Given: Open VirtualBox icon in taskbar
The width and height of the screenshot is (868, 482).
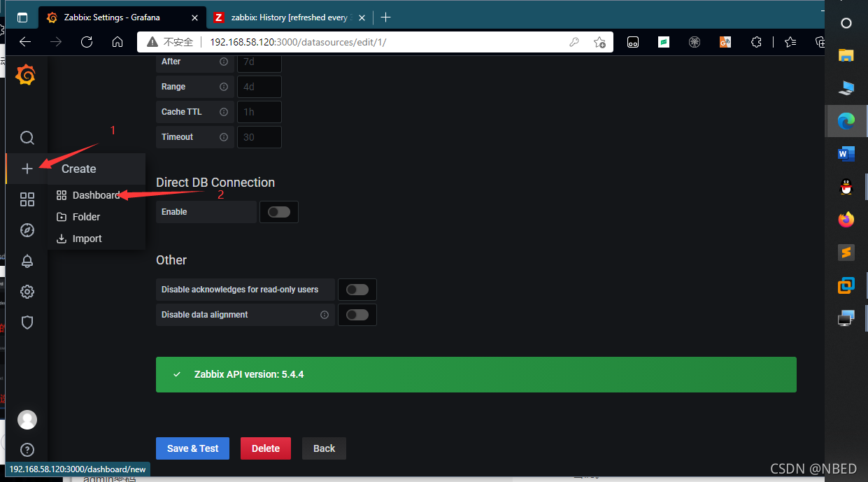Looking at the screenshot, I should point(846,285).
